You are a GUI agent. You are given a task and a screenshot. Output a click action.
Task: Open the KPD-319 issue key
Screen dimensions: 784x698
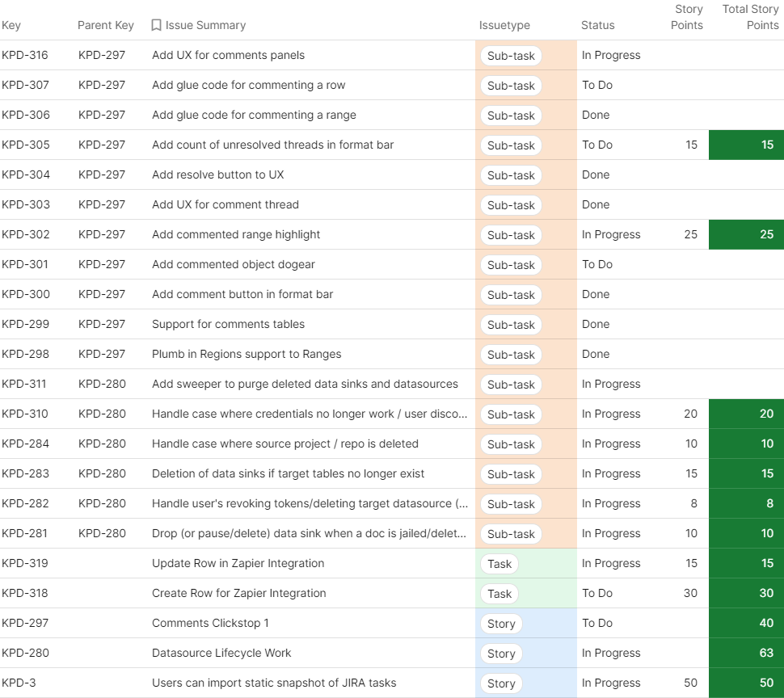click(25, 563)
